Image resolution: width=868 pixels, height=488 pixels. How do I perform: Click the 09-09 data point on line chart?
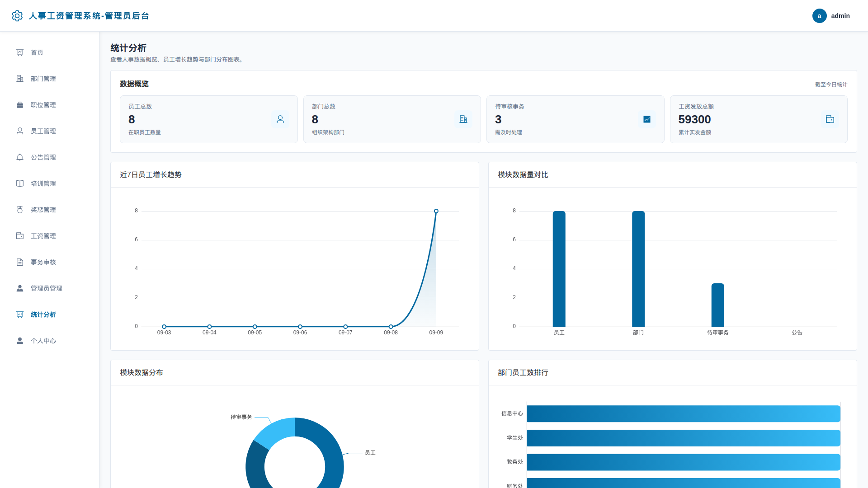[x=436, y=211]
